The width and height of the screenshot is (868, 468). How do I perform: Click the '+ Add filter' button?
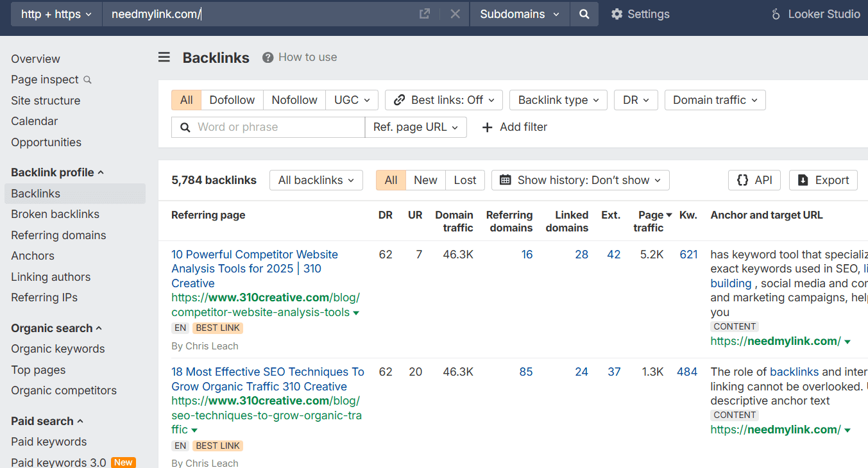(x=514, y=127)
